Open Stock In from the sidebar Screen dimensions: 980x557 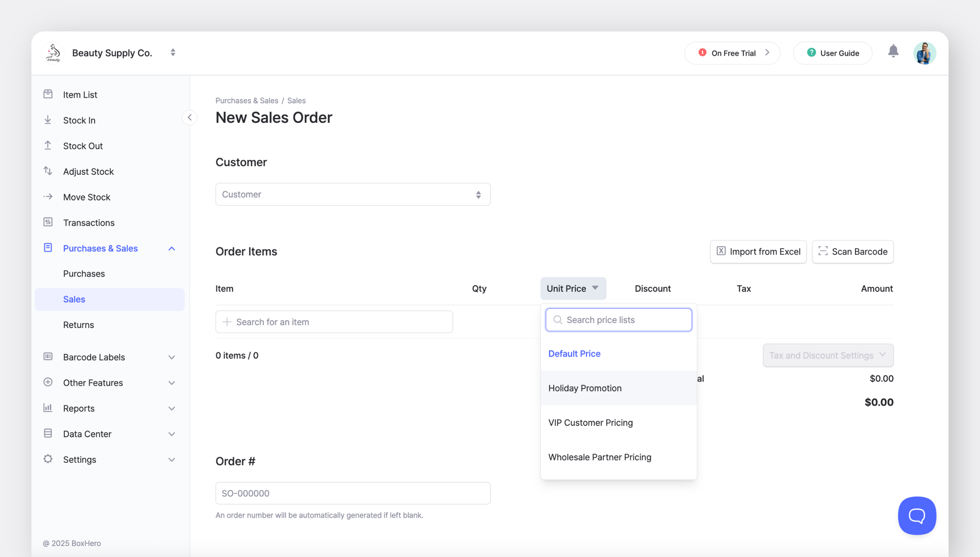79,121
